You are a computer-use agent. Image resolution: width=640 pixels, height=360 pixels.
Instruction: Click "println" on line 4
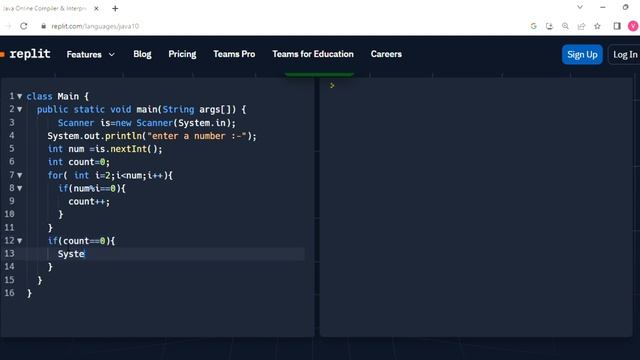pos(124,136)
